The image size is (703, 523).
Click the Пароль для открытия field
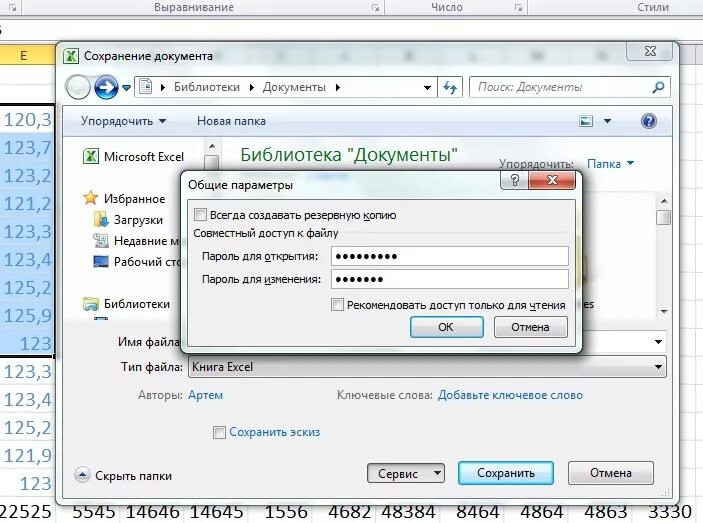click(450, 256)
